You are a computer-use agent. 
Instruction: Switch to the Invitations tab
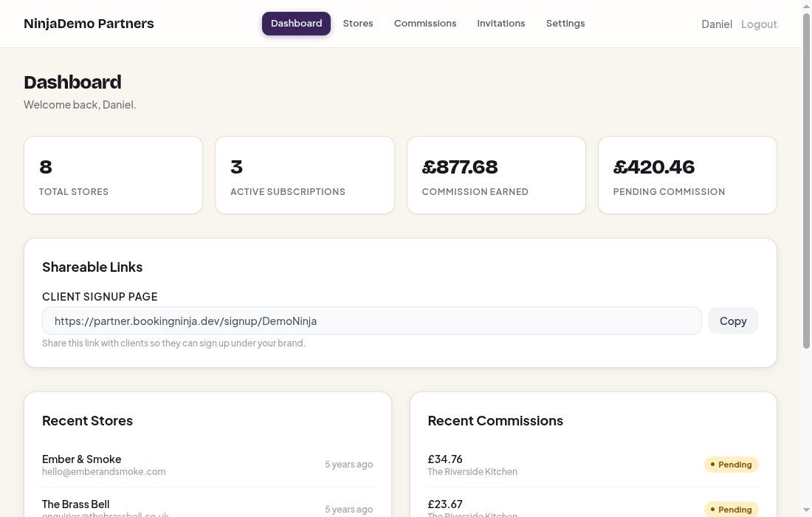(500, 24)
